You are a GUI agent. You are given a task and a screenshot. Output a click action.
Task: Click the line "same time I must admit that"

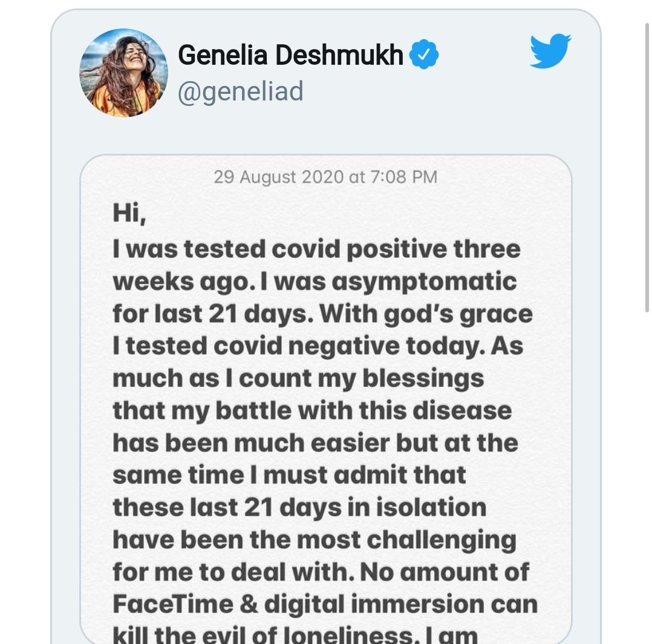pos(289,475)
